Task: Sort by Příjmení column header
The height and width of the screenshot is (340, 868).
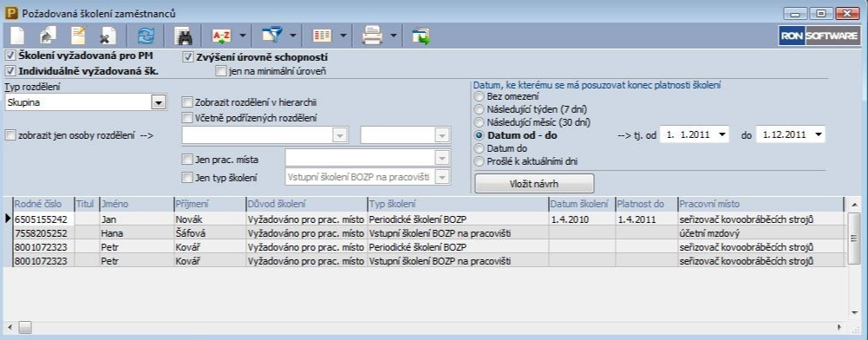Action: [x=209, y=205]
